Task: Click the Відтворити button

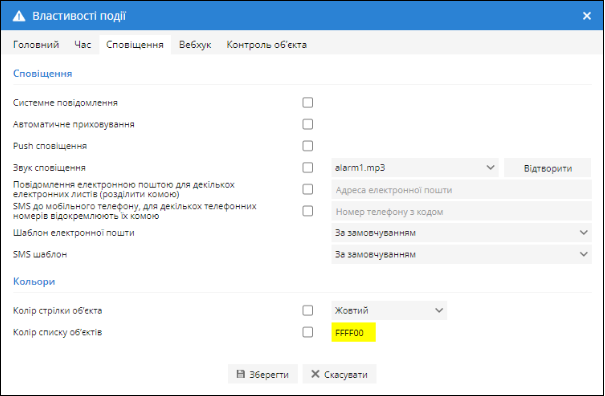Action: click(548, 168)
